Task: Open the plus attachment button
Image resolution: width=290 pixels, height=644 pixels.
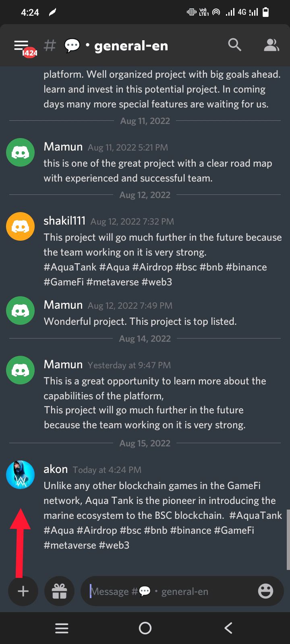Action: pyautogui.click(x=23, y=591)
